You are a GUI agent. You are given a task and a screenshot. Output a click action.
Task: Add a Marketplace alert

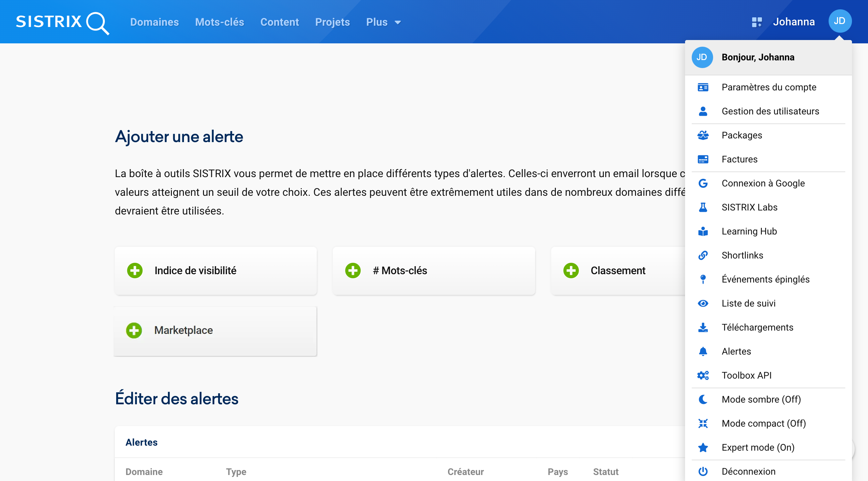pyautogui.click(x=215, y=331)
